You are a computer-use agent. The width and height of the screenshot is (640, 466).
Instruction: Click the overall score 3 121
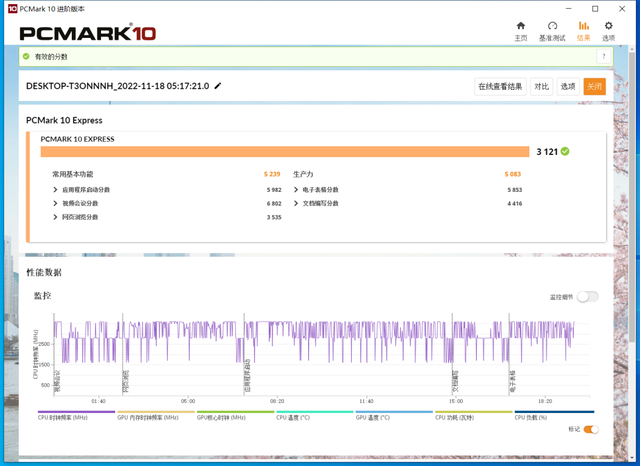[x=547, y=152]
